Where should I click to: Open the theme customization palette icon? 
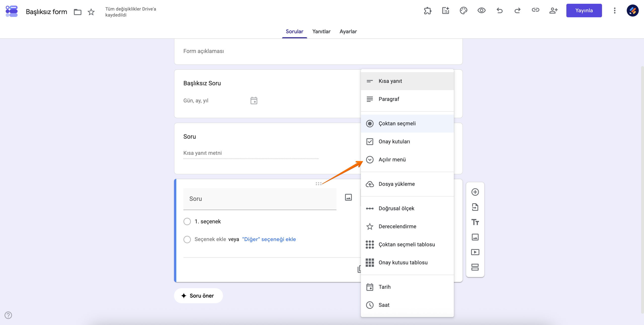pos(463,11)
